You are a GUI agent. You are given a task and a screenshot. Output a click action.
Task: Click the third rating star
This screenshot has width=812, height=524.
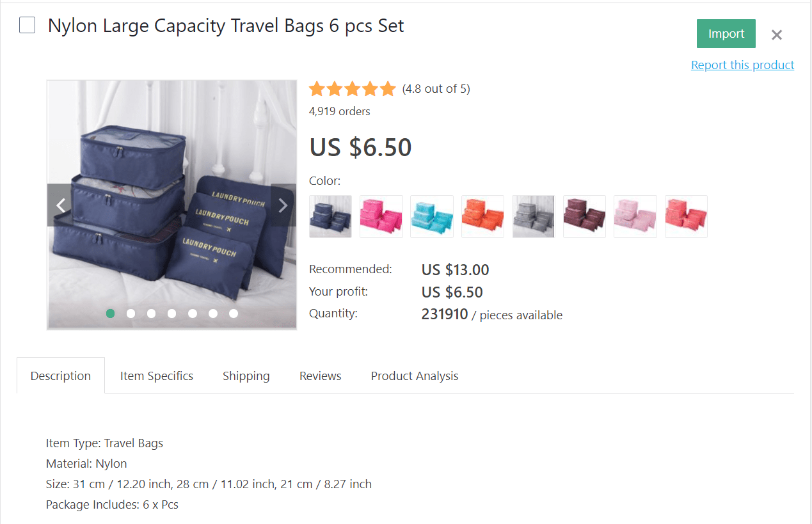(x=353, y=88)
